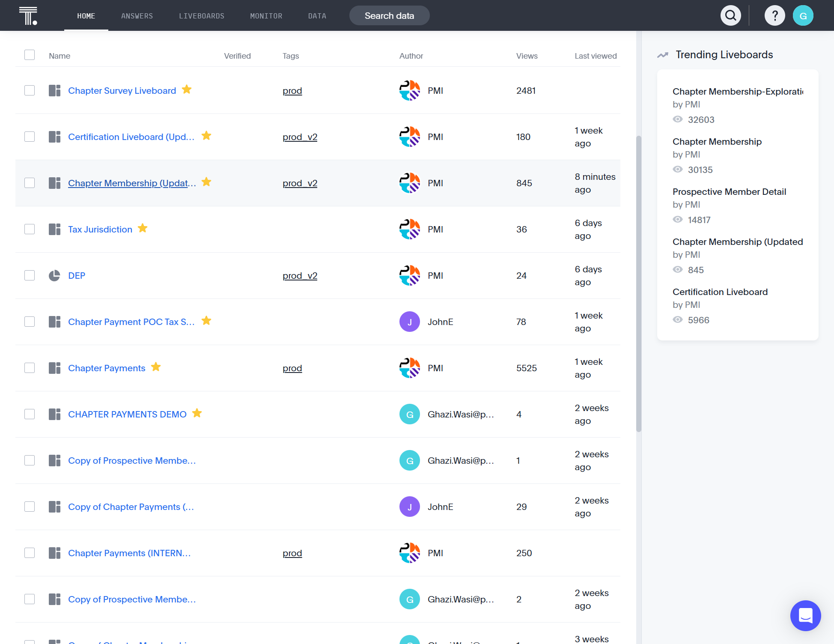The width and height of the screenshot is (834, 644).
Task: Click liveboard icon beside Chapter Payments (INTERN...
Action: click(54, 553)
